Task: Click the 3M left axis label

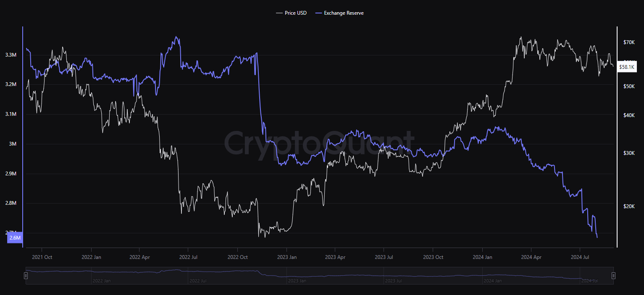Action: (13, 144)
